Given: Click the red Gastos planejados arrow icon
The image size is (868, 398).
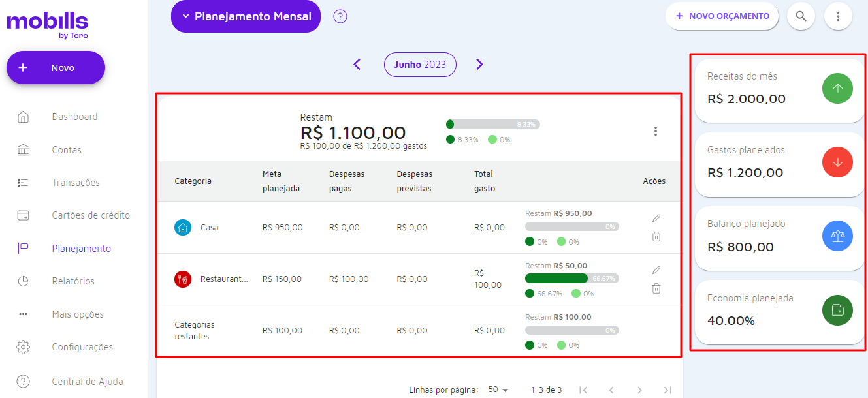Looking at the screenshot, I should [x=837, y=162].
